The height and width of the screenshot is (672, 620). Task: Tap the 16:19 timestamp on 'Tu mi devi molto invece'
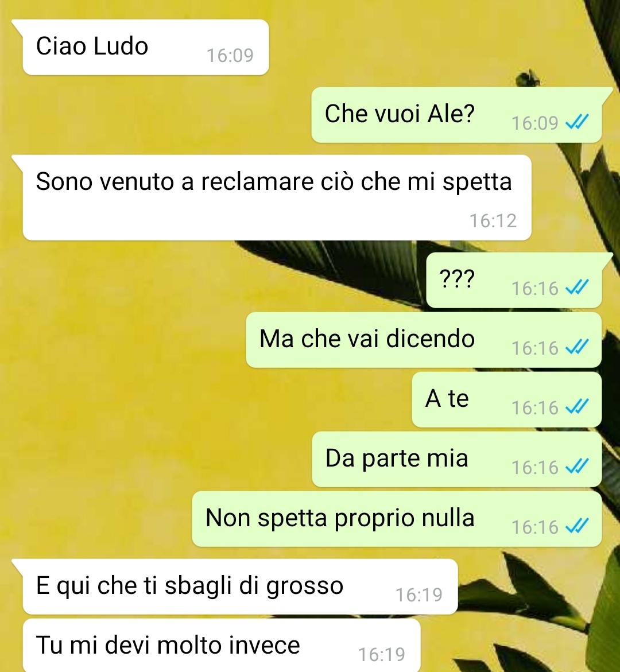pos(382,654)
